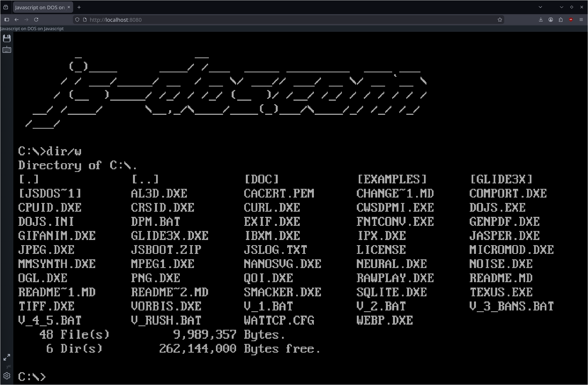Open the recent tabs history icon
Image resolution: width=588 pixels, height=385 pixels.
pos(6,7)
